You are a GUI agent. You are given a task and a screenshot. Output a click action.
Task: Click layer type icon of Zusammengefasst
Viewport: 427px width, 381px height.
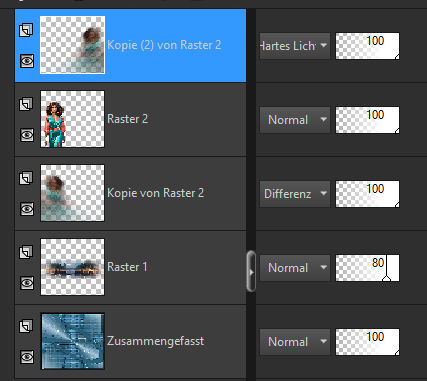(26, 326)
